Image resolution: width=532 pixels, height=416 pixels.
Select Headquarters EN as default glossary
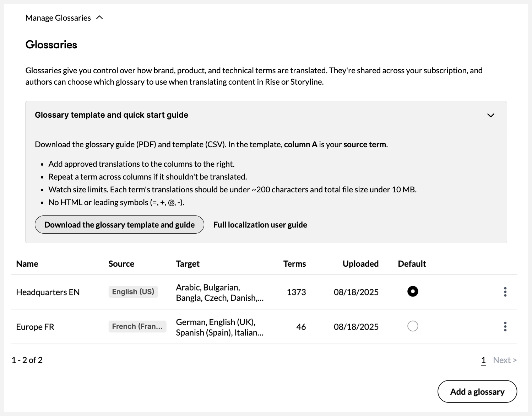tap(412, 292)
